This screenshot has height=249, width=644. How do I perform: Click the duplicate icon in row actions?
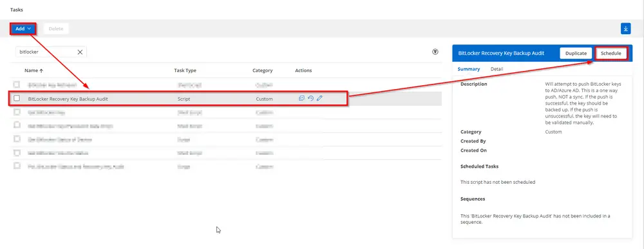(x=301, y=98)
